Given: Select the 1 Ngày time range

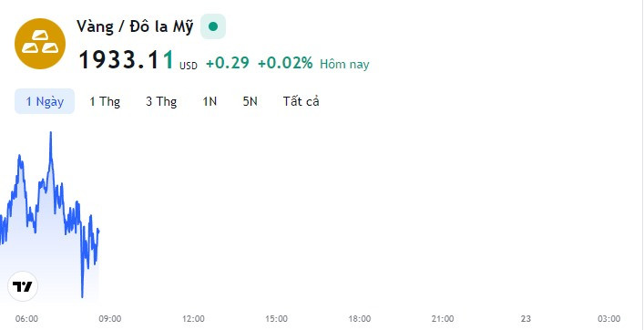Looking at the screenshot, I should click(45, 101).
